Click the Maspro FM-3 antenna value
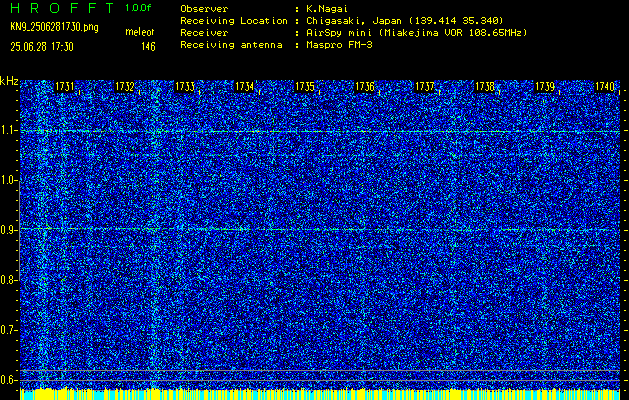629x400 pixels. (339, 45)
